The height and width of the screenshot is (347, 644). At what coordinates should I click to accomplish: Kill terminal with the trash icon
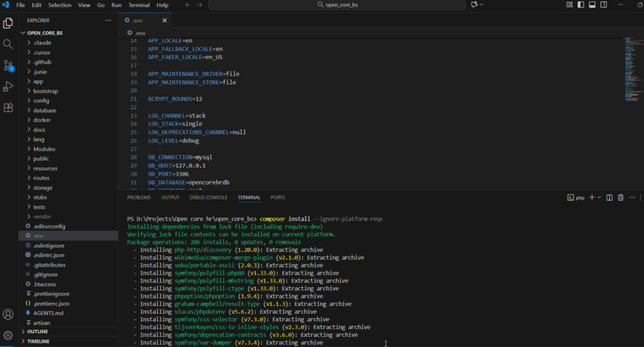point(621,197)
